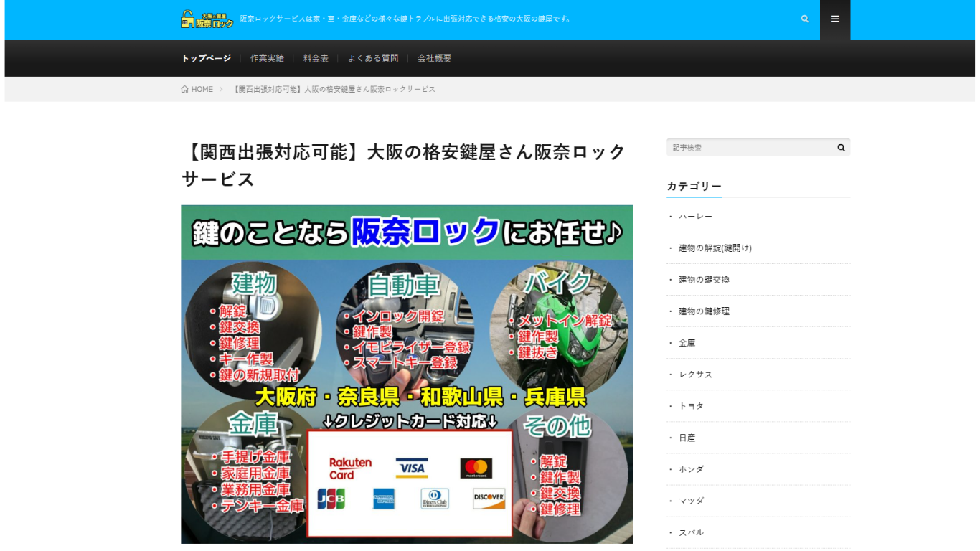Click the カテゴリー sidebar heading

coord(694,187)
